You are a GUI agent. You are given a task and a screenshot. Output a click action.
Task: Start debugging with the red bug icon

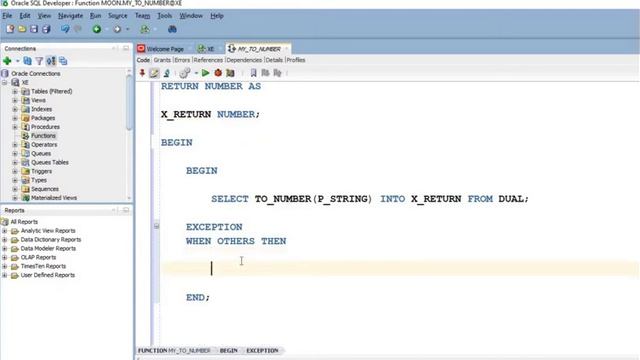tap(218, 73)
